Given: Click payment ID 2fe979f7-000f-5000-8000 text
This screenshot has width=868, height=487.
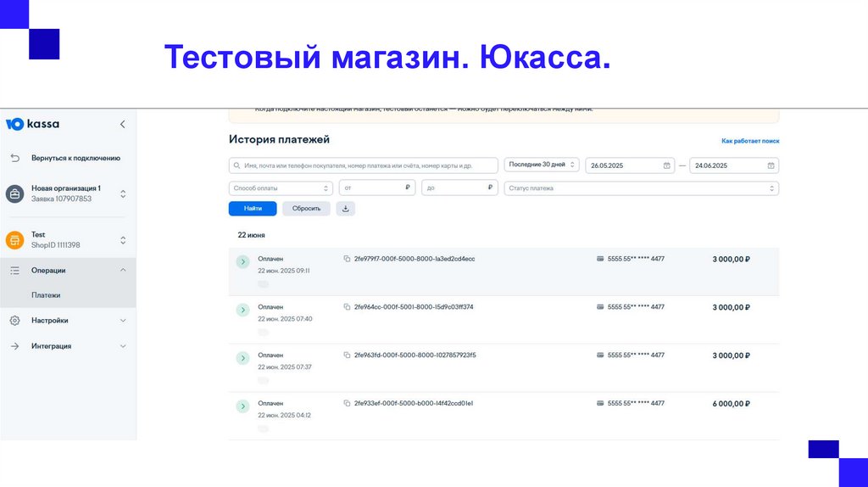Looking at the screenshot, I should pos(415,259).
